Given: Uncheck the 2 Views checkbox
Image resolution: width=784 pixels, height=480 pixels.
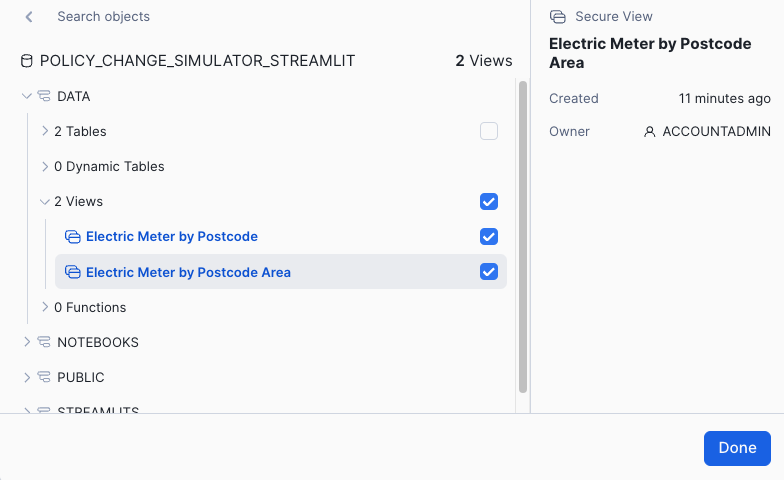Looking at the screenshot, I should (488, 202).
